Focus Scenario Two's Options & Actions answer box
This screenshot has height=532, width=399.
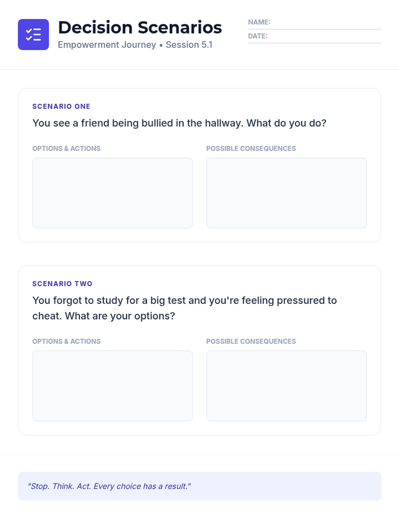112,386
